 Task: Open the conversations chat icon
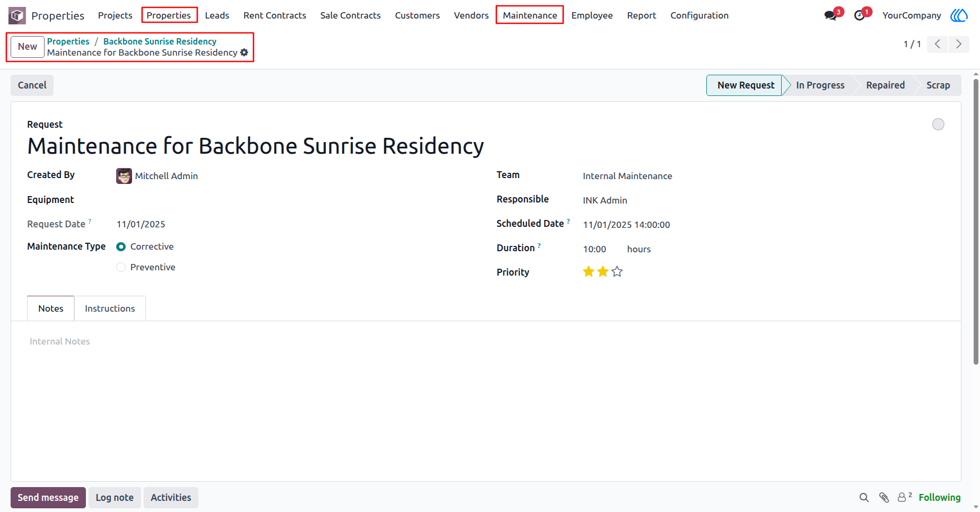click(x=830, y=15)
